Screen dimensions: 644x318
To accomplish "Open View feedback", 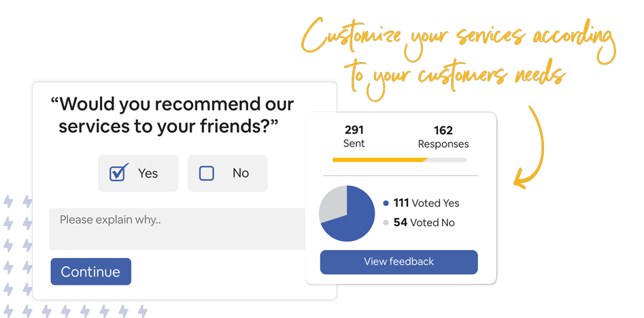I will (399, 261).
